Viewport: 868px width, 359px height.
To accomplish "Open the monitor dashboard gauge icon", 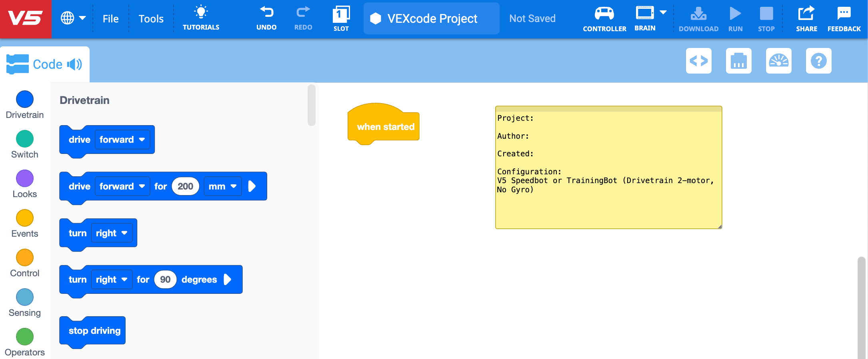I will click(x=778, y=61).
